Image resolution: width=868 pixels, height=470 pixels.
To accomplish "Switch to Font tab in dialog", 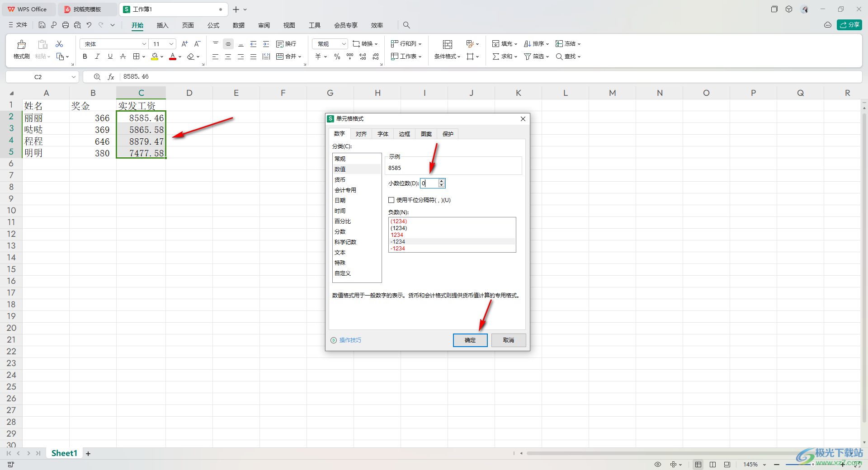I will (382, 134).
